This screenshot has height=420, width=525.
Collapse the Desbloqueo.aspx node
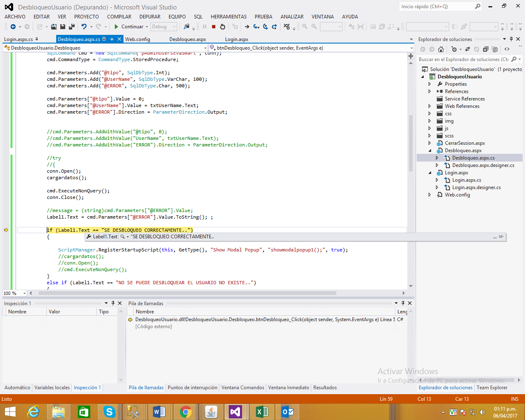430,151
